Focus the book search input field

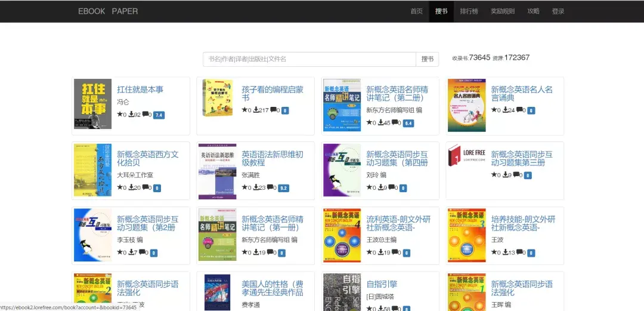309,59
